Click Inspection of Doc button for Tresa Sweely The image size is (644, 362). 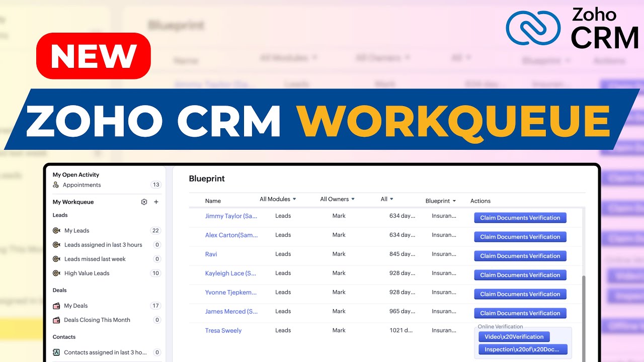coord(523,349)
